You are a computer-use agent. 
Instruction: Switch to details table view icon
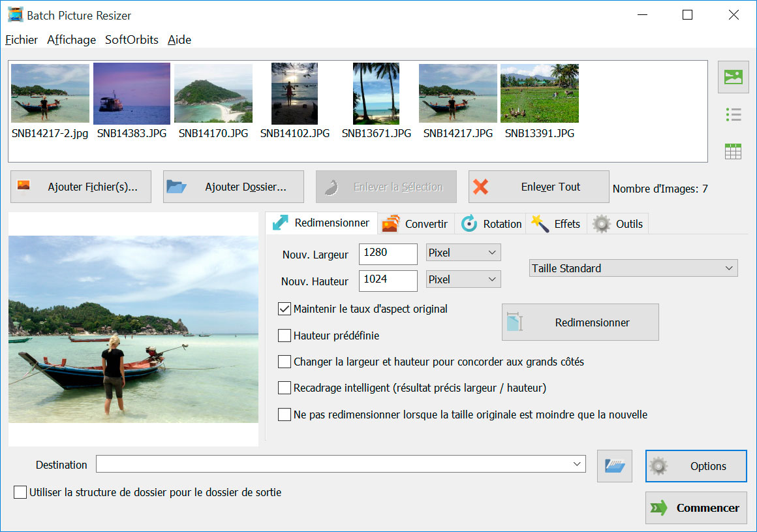pos(733,151)
